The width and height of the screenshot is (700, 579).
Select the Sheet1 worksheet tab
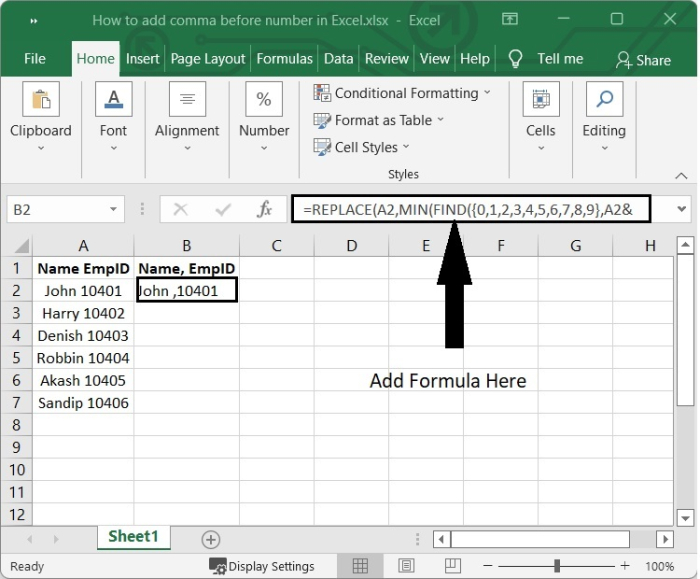tap(133, 537)
